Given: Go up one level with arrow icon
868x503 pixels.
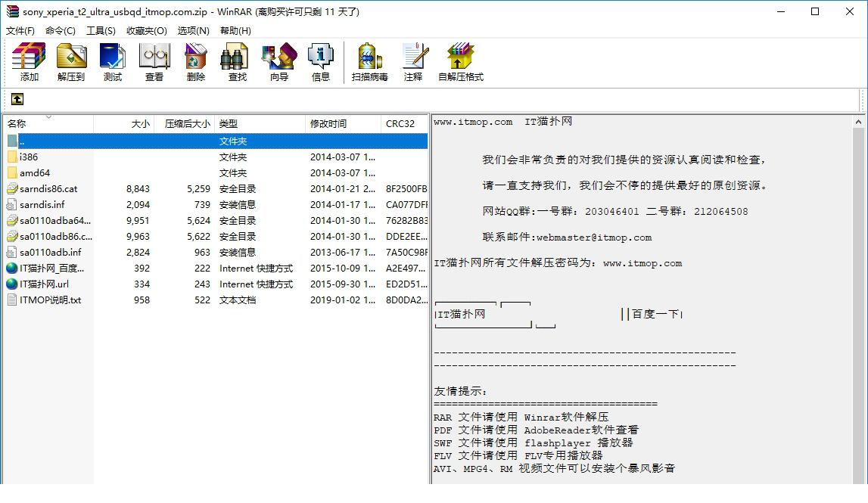Looking at the screenshot, I should pos(17,99).
